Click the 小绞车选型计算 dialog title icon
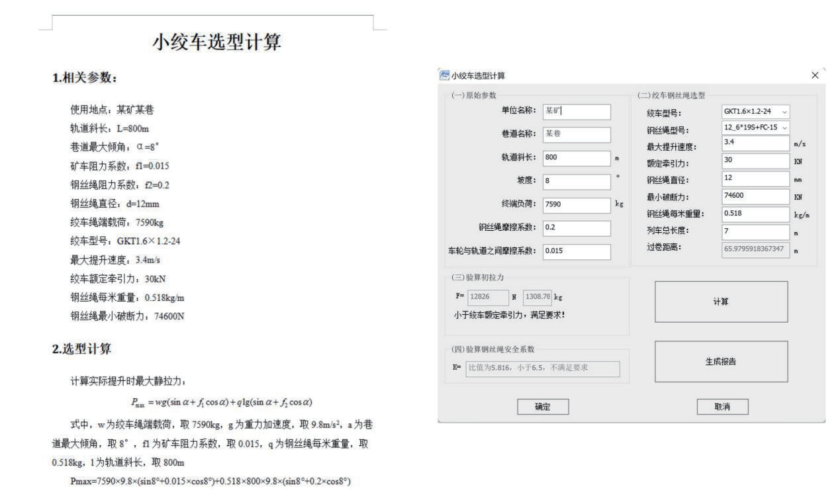 [x=444, y=76]
